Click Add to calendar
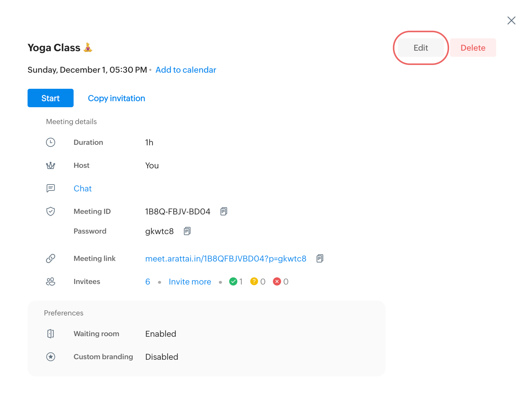This screenshot has height=416, width=532. click(x=186, y=70)
